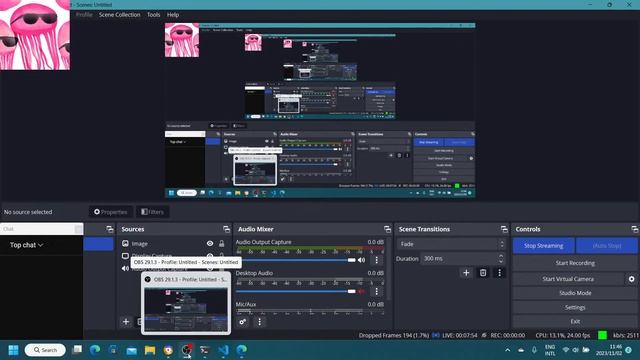
Task: Launch Mail from the taskbar
Action: tap(131, 350)
